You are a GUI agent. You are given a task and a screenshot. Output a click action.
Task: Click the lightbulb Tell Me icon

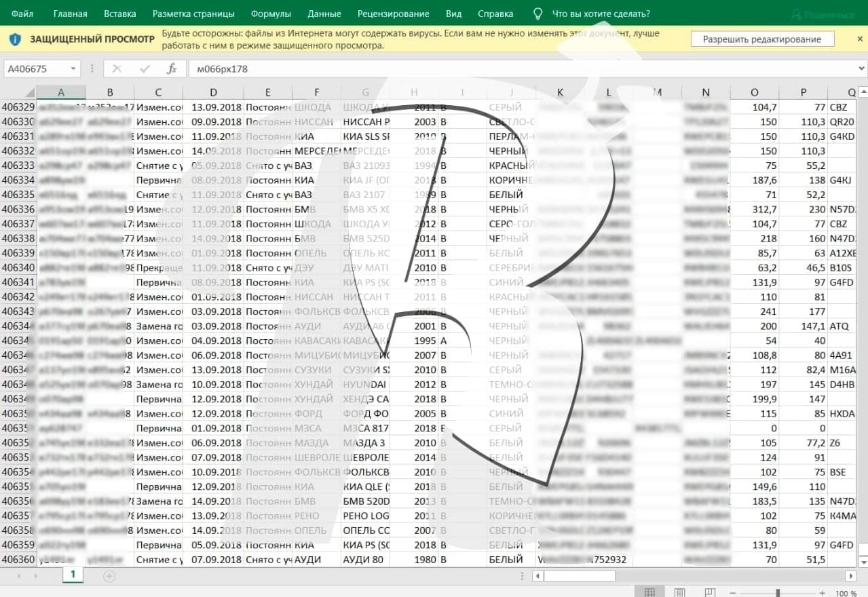[x=538, y=14]
